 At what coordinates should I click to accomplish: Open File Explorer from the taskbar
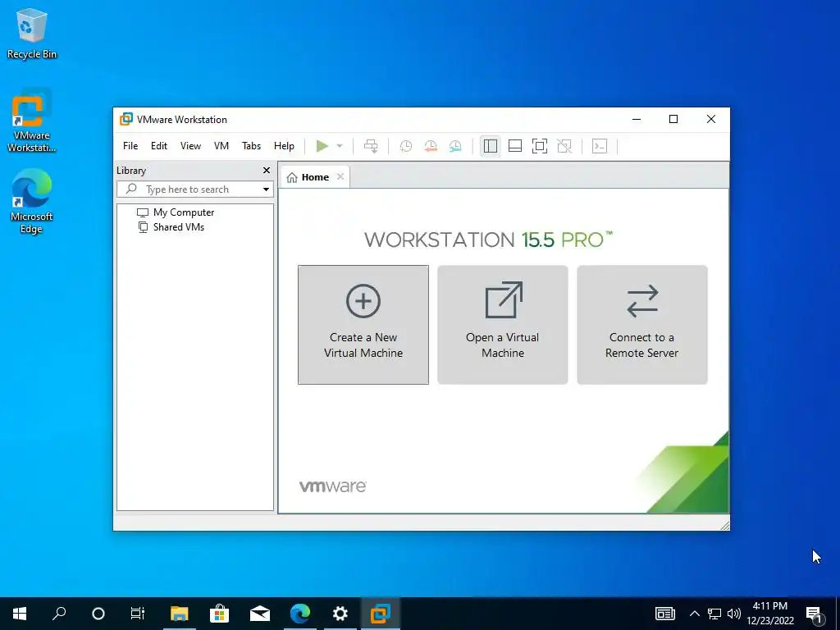[x=180, y=614]
